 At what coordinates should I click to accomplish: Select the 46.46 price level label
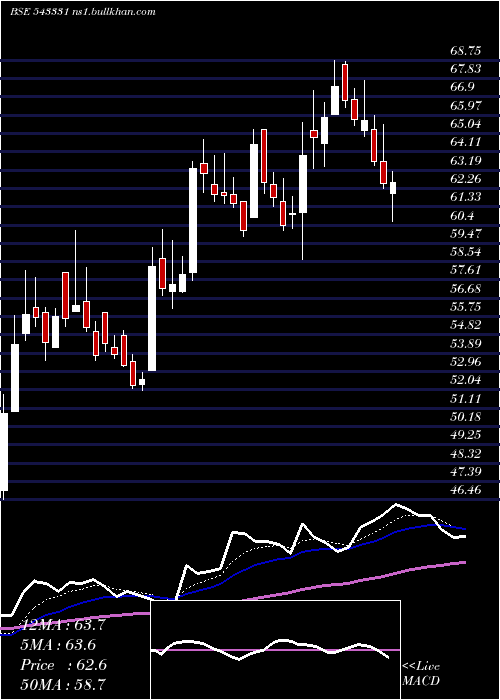click(466, 490)
